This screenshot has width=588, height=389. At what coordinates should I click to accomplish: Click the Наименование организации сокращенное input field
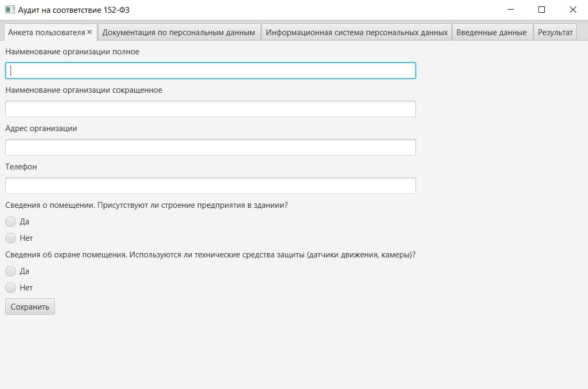[210, 109]
